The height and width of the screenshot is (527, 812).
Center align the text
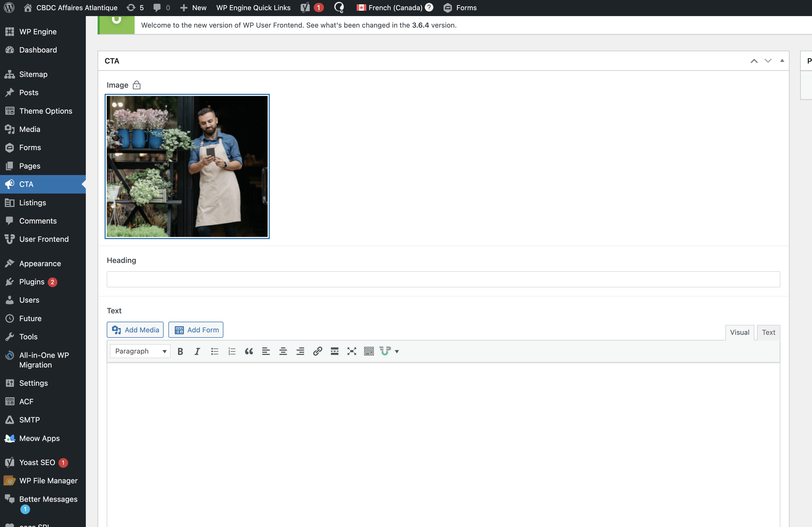pos(283,351)
